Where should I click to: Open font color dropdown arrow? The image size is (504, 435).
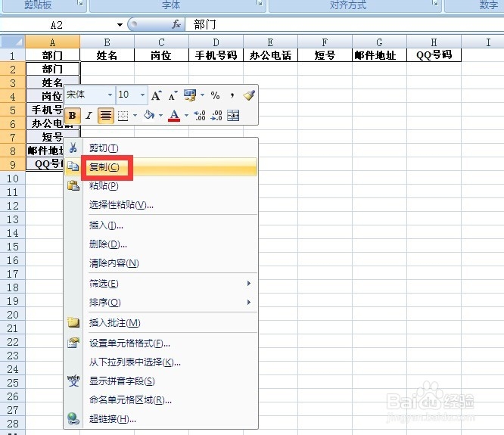(x=186, y=115)
